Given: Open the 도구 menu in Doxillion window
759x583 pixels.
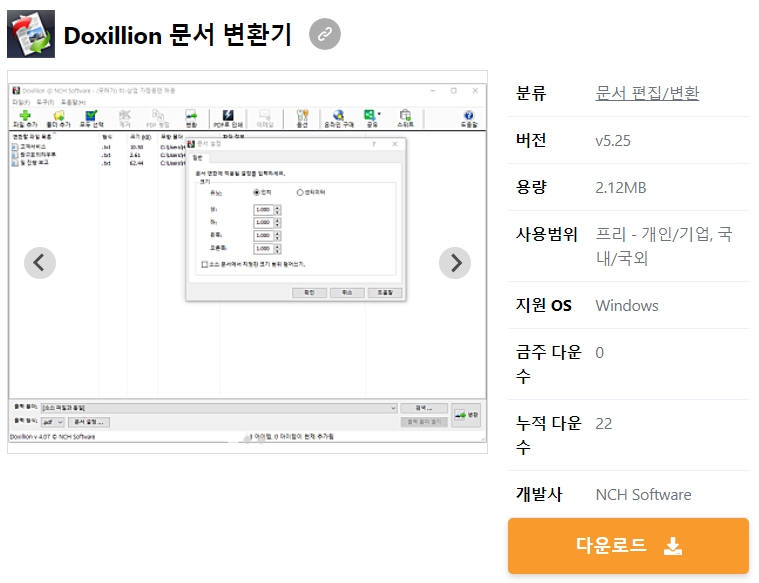Looking at the screenshot, I should pyautogui.click(x=45, y=102).
